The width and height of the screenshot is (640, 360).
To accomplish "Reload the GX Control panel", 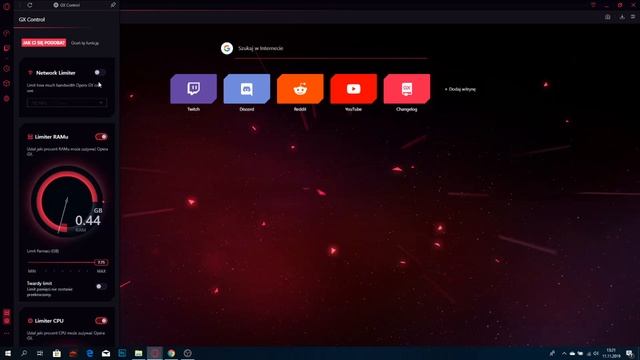I will (x=30, y=5).
